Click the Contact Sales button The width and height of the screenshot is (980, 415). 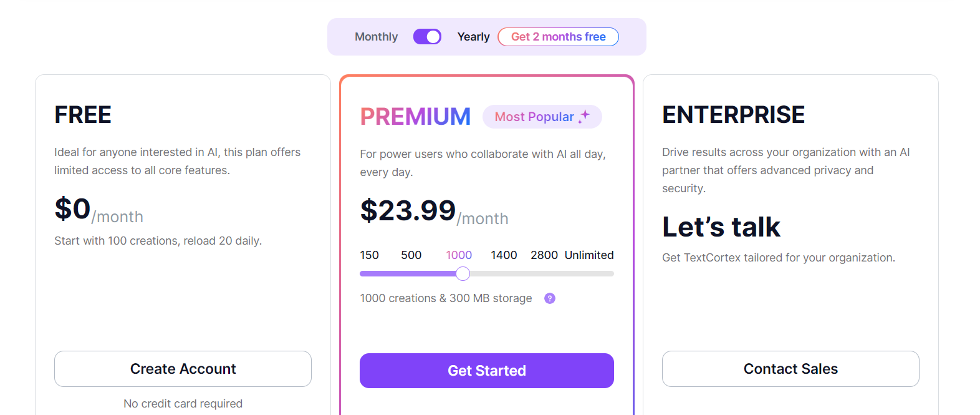tap(790, 369)
